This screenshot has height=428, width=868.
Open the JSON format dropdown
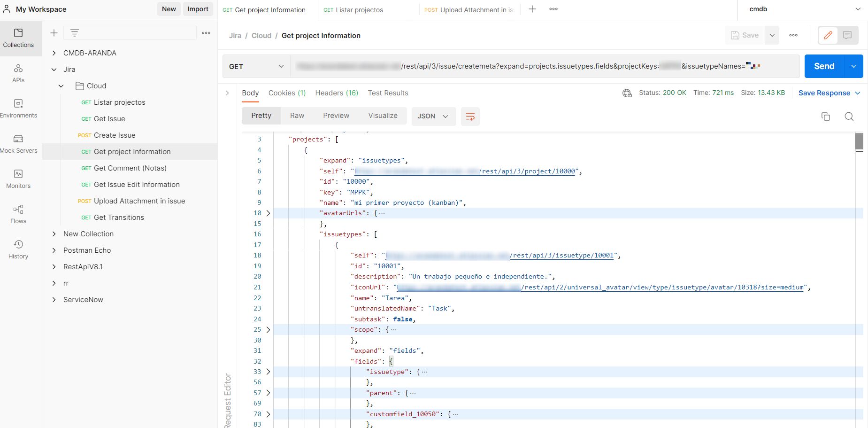433,116
